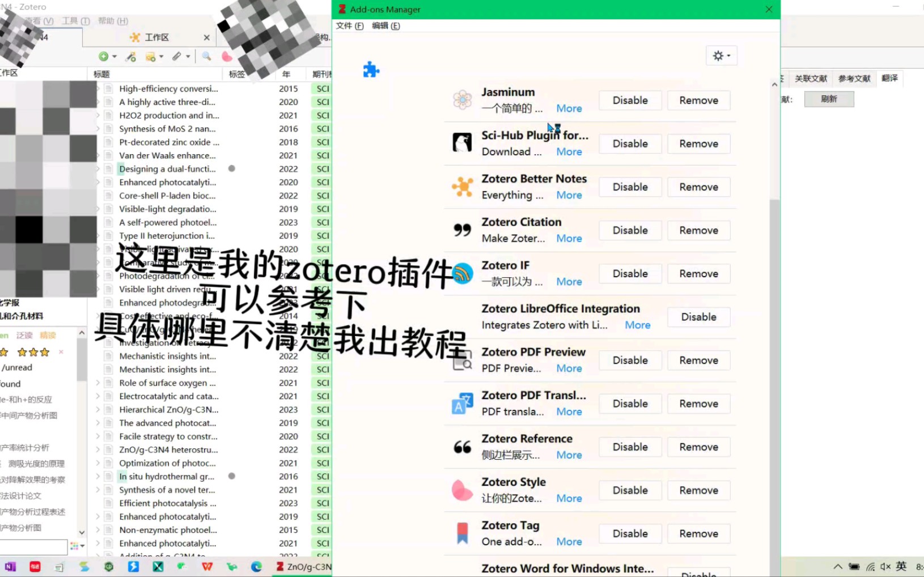
Task: Remove the Zotero Reference add-on
Action: [698, 447]
